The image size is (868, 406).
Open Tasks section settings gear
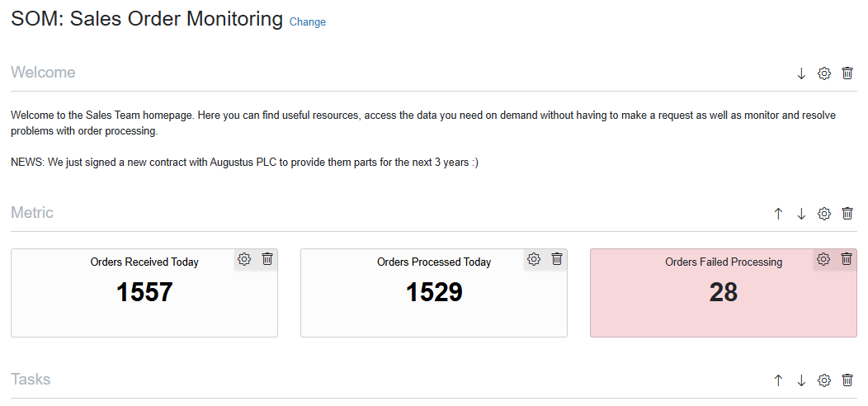[x=824, y=380]
